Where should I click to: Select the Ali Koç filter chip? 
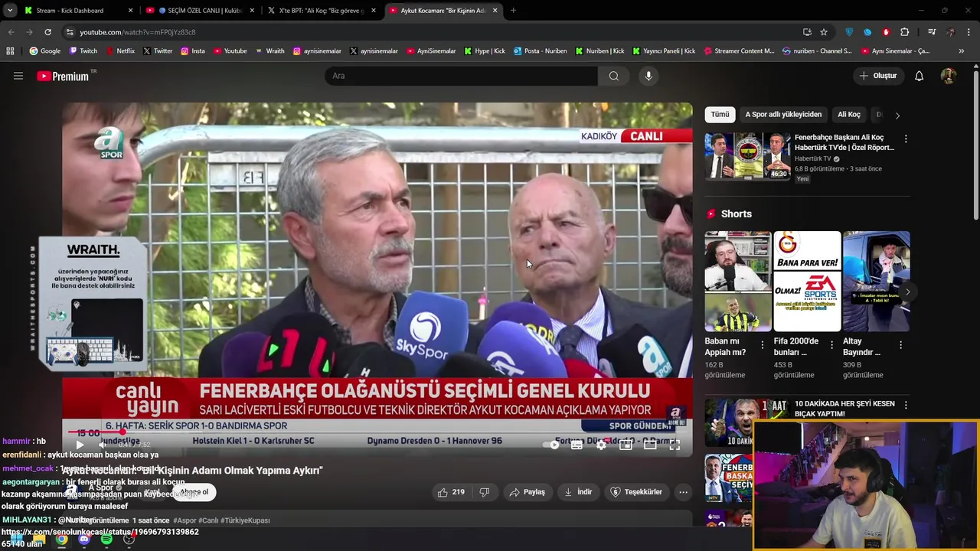848,114
